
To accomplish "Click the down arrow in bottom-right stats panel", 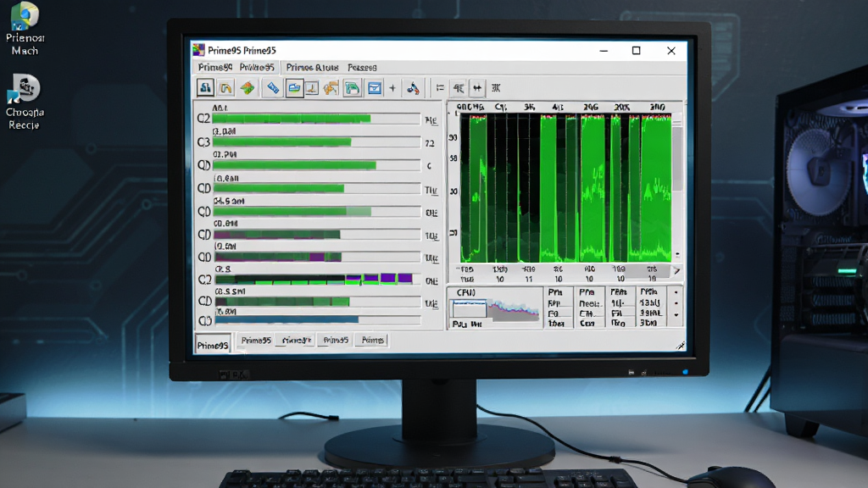I will (676, 315).
